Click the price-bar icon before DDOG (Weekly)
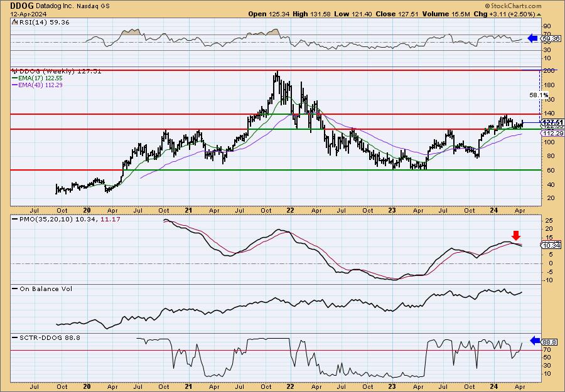 (15, 71)
